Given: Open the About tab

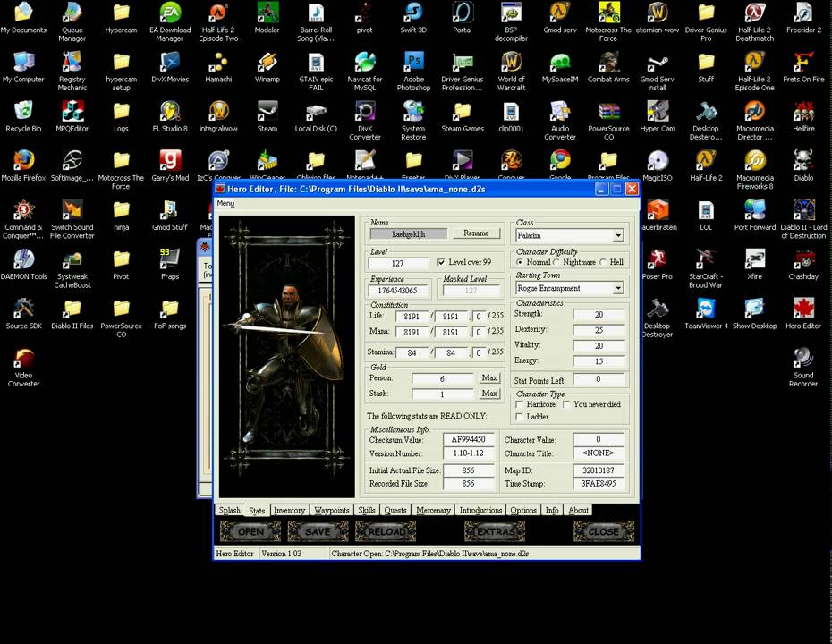Looking at the screenshot, I should (x=578, y=511).
